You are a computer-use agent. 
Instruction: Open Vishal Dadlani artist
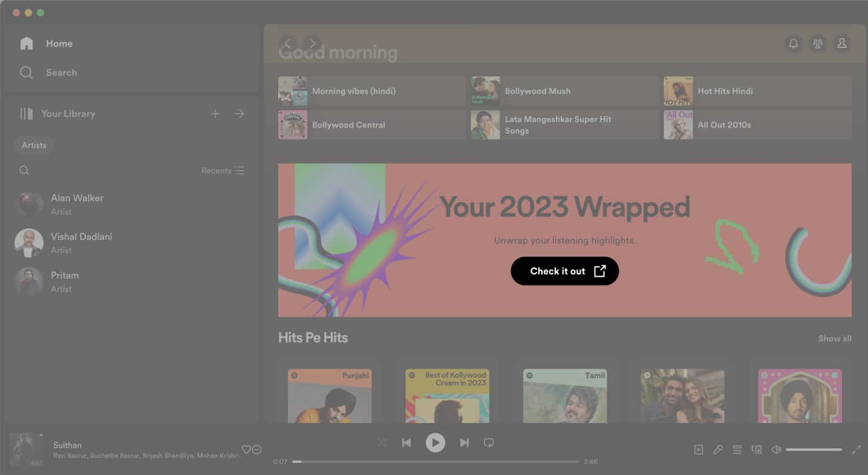point(131,243)
